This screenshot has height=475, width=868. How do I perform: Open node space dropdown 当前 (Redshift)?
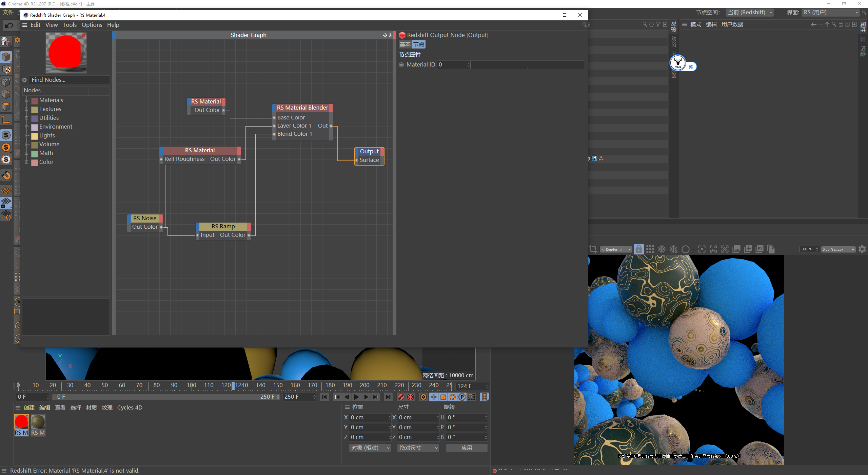[x=750, y=13]
